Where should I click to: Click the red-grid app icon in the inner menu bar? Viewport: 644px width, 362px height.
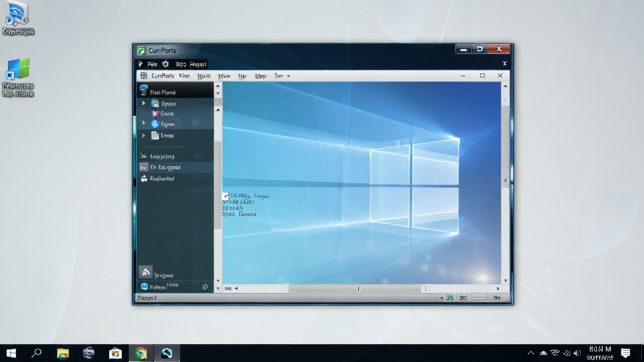click(144, 75)
